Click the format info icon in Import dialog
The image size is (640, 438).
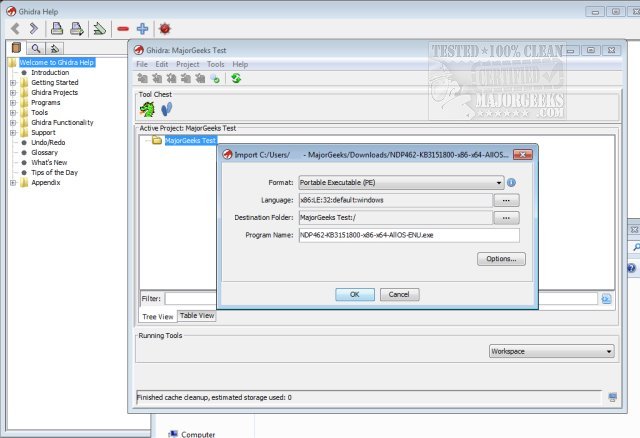point(511,182)
